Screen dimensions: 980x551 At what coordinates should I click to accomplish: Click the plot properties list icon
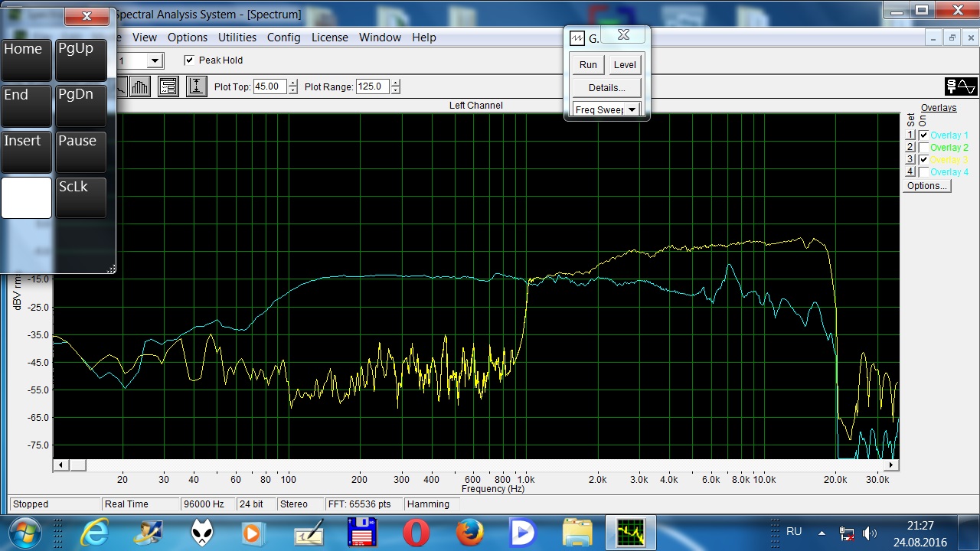[168, 86]
